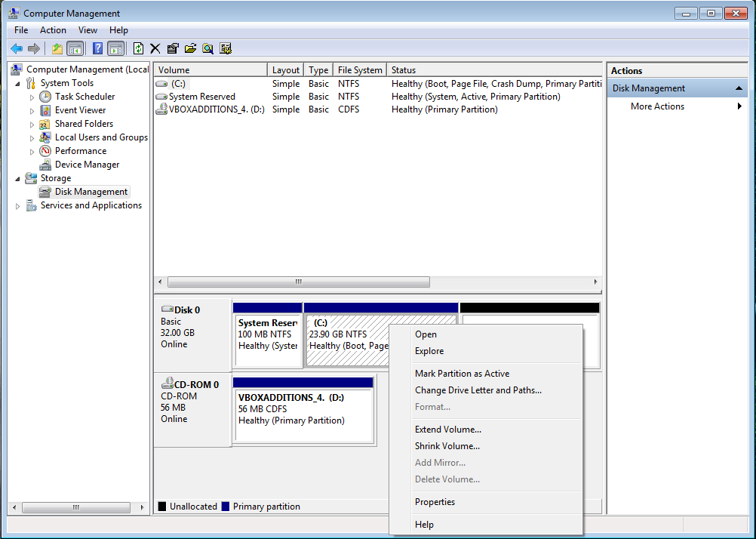The width and height of the screenshot is (756, 539).
Task: Open the View menu
Action: (88, 30)
